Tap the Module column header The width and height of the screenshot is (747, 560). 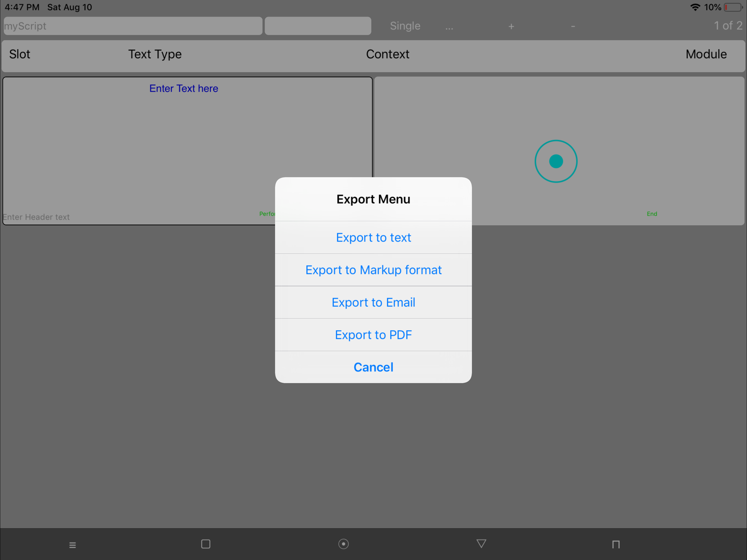coord(706,54)
